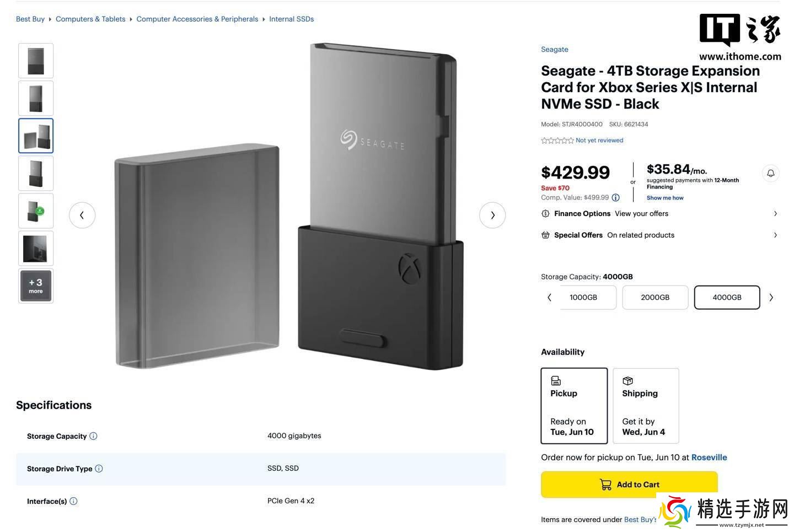Show the next product image
The image size is (794, 532).
click(492, 215)
